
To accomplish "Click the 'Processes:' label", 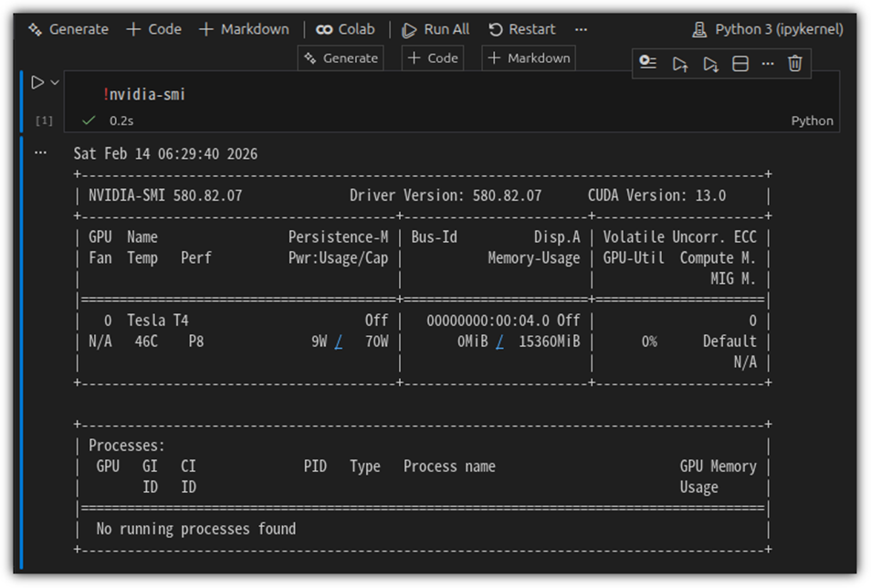I will (127, 446).
